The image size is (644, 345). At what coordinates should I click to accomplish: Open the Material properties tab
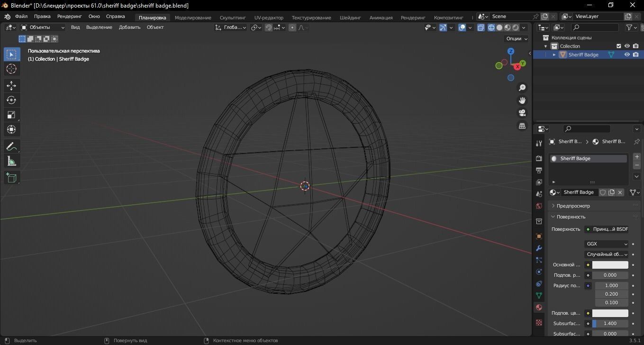tap(539, 308)
